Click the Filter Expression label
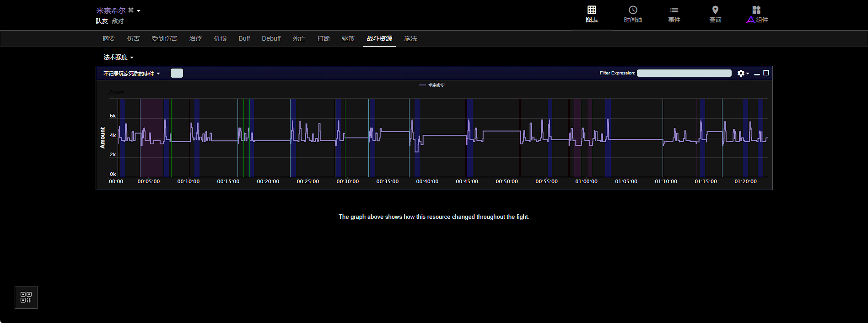868x323 pixels. pos(617,73)
